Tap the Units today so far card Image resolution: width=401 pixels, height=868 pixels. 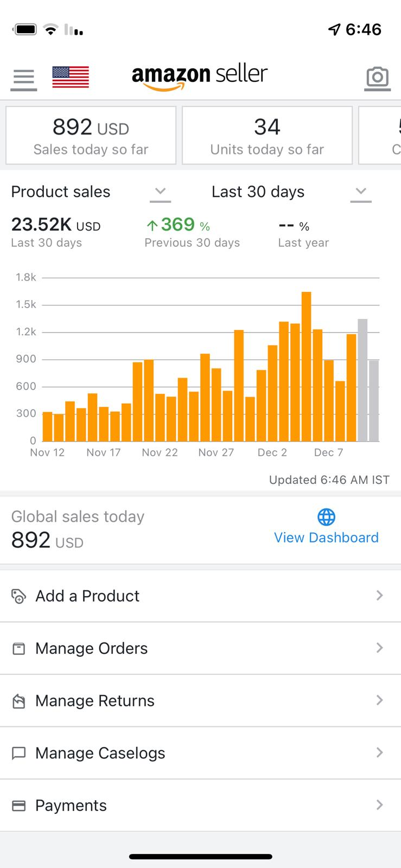coord(267,136)
